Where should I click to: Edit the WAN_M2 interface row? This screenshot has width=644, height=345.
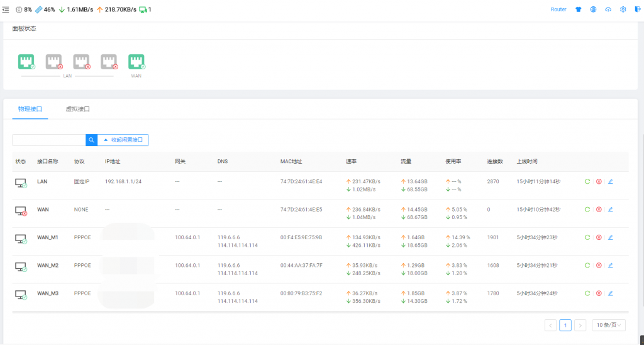[x=610, y=265]
